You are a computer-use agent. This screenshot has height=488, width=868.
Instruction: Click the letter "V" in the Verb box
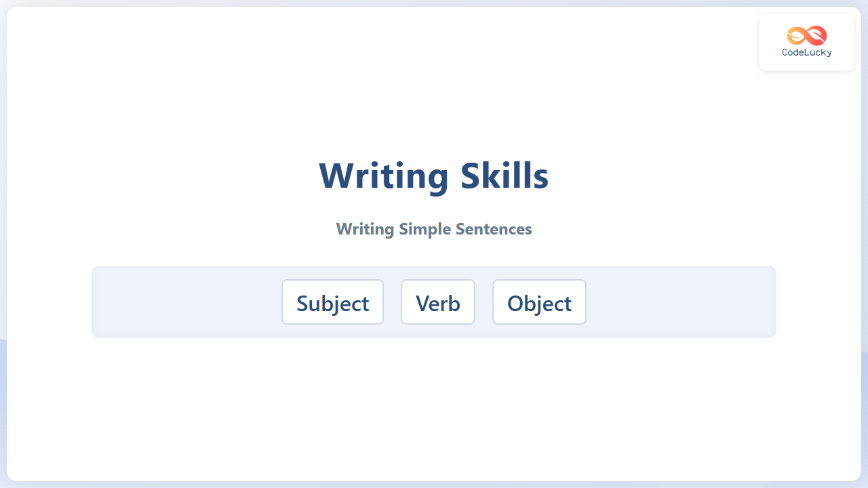click(x=423, y=303)
